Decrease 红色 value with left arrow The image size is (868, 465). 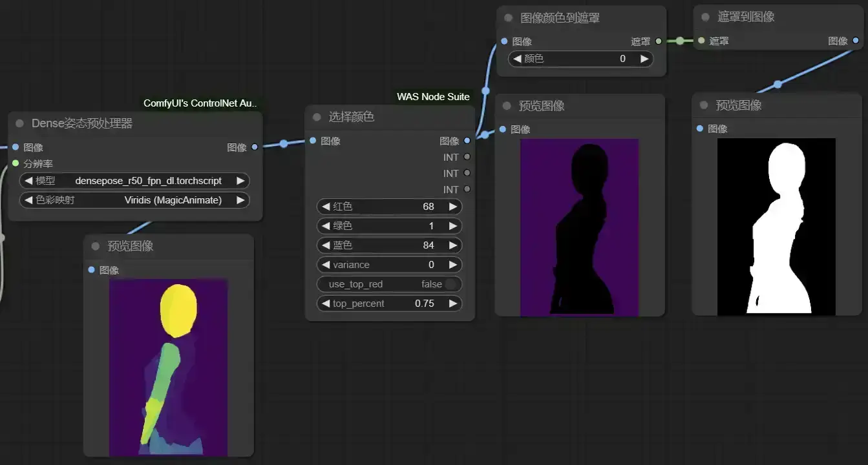[325, 207]
